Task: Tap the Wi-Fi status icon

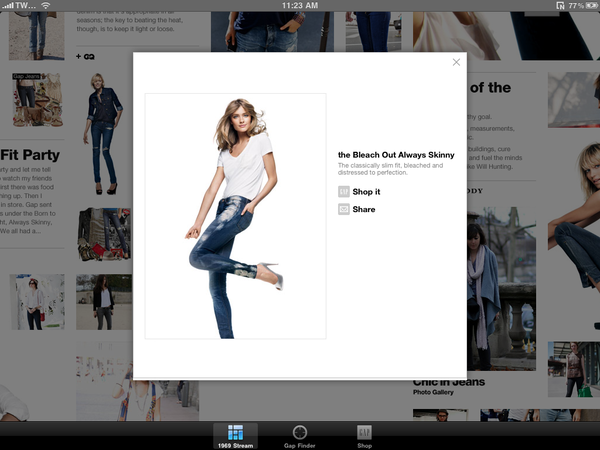Action: [x=46, y=5]
